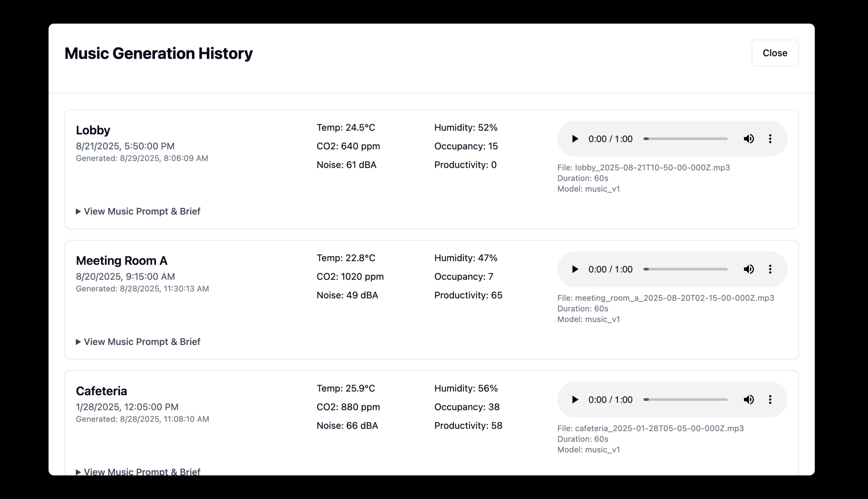This screenshot has width=868, height=499.
Task: Play the Lobby audio track
Action: [x=575, y=139]
